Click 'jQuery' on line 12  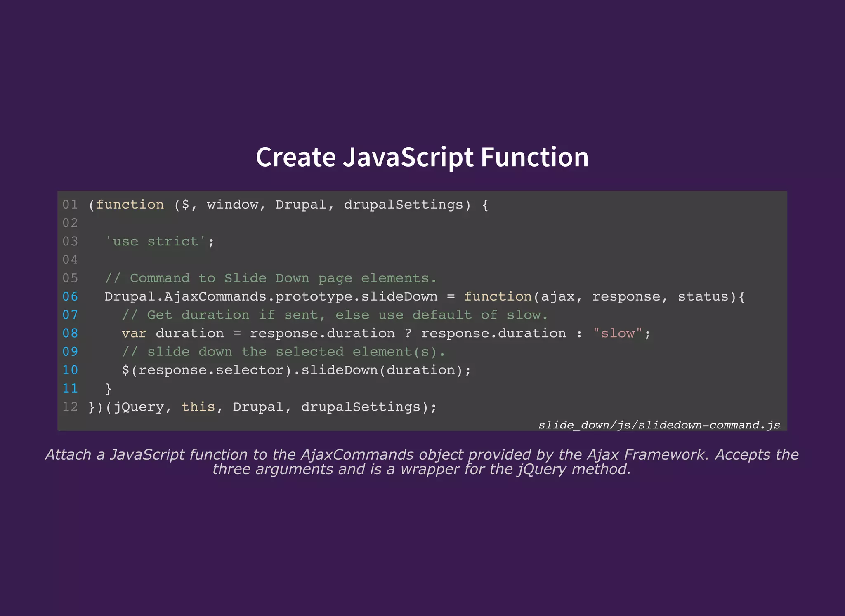coord(139,407)
